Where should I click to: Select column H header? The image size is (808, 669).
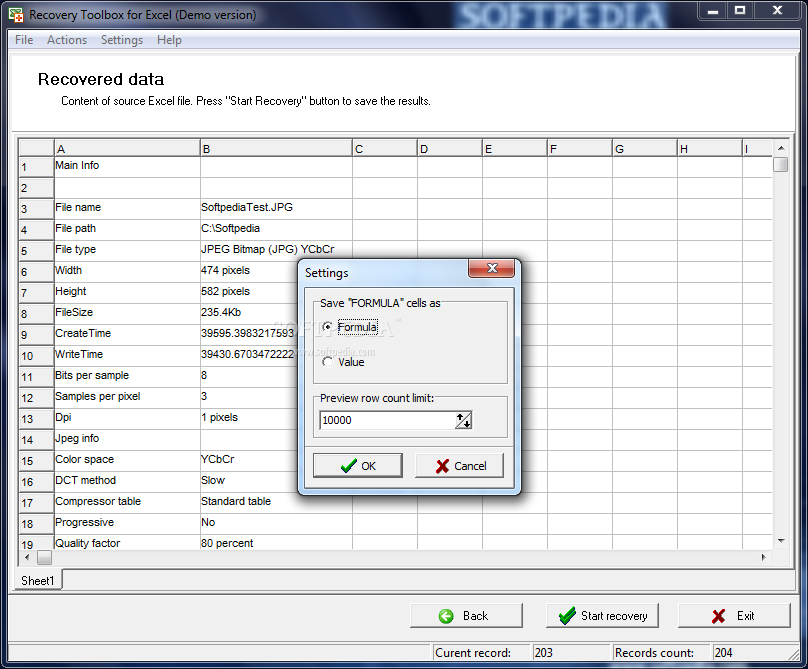point(709,148)
